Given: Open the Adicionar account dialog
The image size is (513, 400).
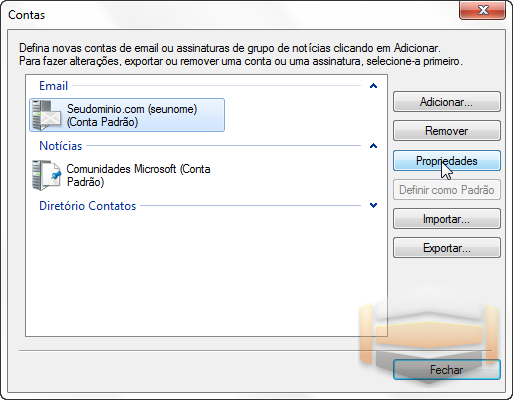Looking at the screenshot, I should 447,102.
